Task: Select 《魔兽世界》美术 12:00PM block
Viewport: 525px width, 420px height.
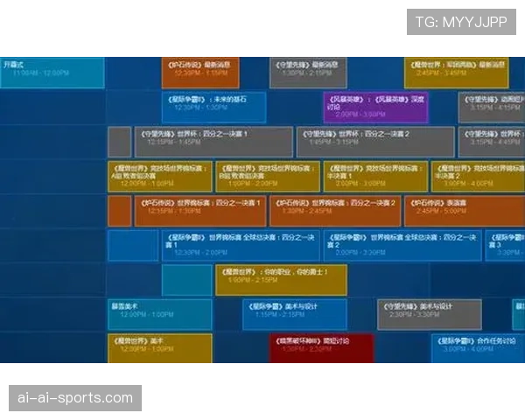Action: (160, 348)
